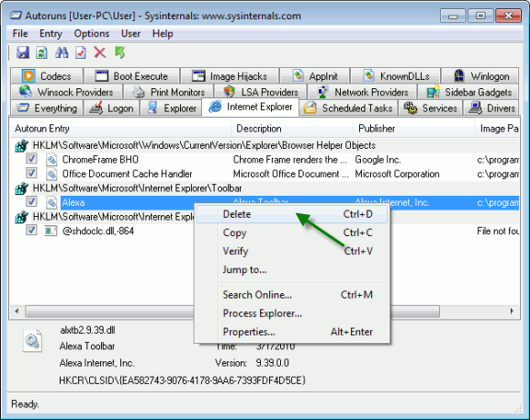Switch to the Drivers tab

click(491, 108)
